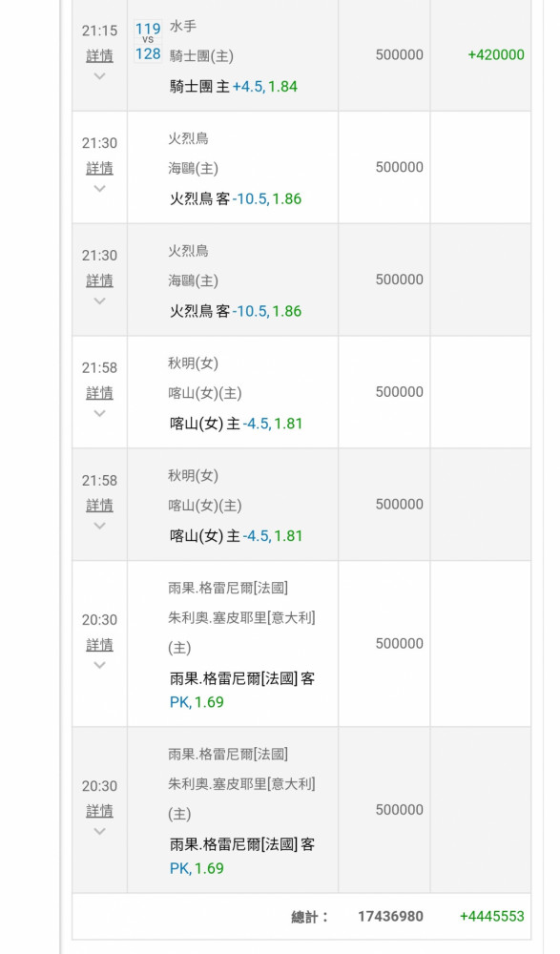Expand chevron in the gray 20:30 row

[99, 831]
